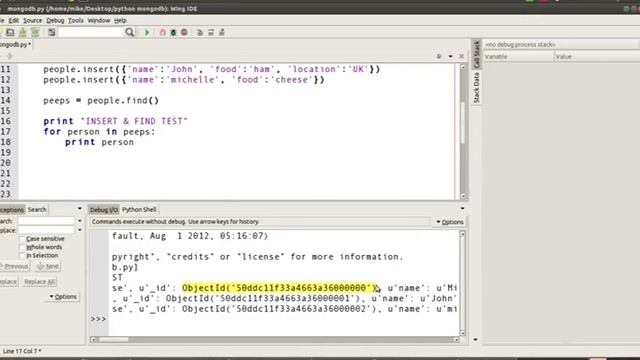Click the Step Out toolbar icon
The image size is (640, 360).
click(222, 32)
